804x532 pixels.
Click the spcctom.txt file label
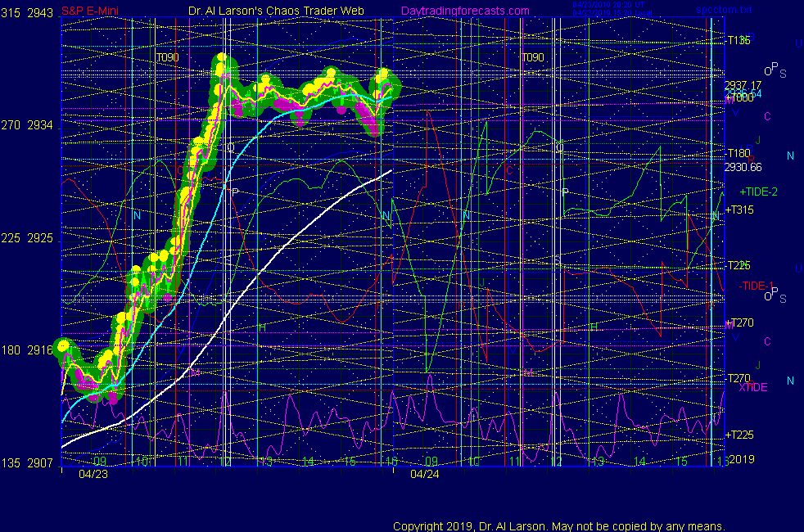724,9
